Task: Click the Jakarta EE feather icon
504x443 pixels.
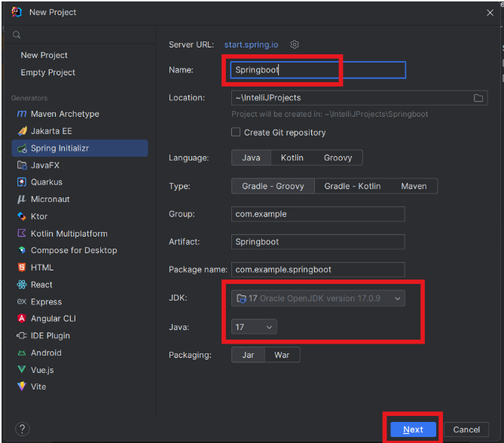Action: (22, 131)
